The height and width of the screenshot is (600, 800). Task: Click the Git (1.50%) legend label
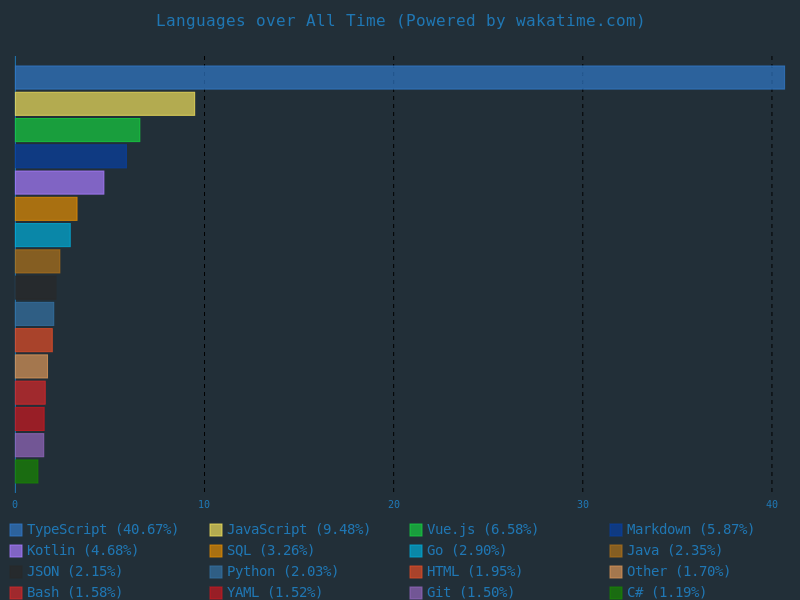[470, 592]
